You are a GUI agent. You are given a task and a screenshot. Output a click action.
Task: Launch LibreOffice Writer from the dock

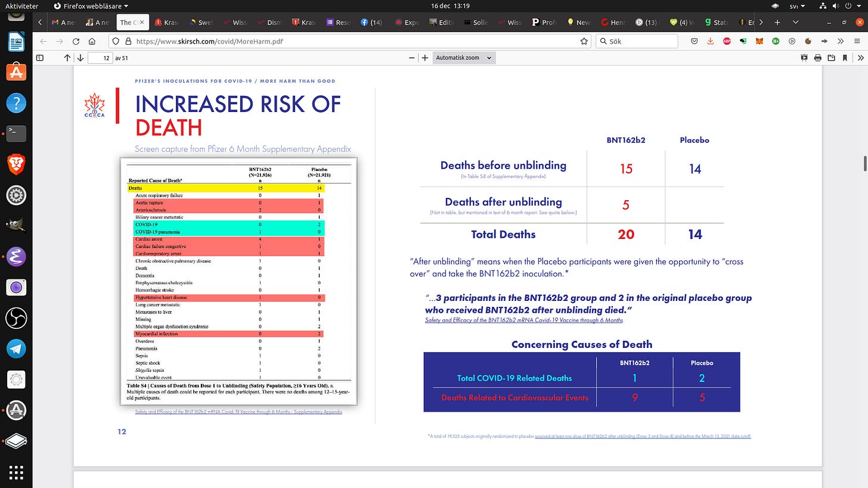[16, 42]
